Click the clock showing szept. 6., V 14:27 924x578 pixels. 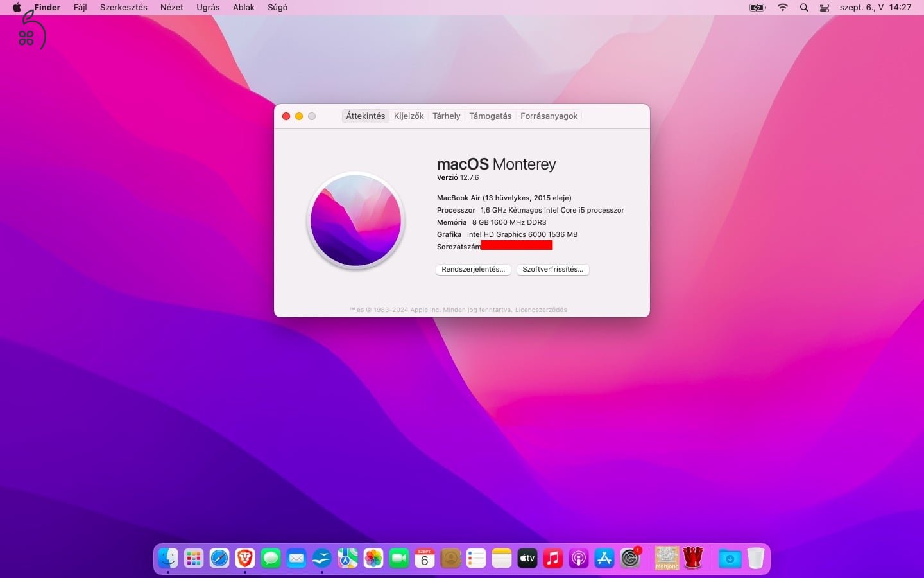pos(875,8)
